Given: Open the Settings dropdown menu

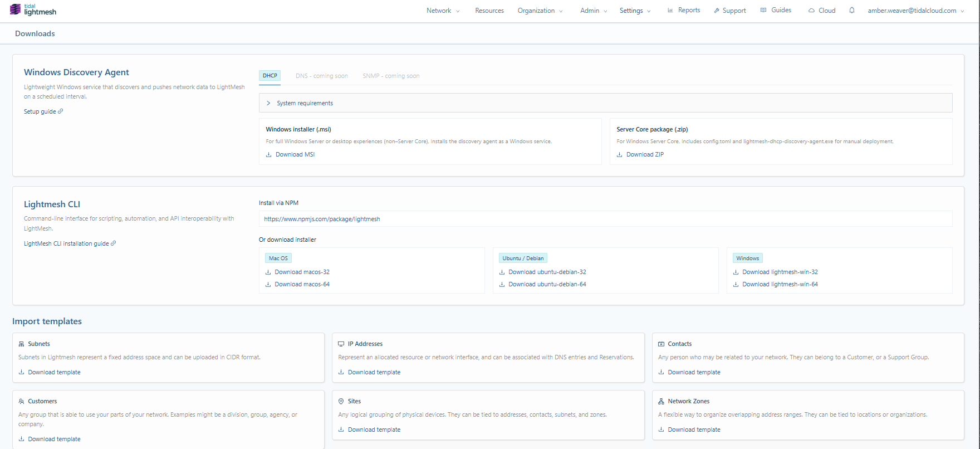Looking at the screenshot, I should click(x=635, y=11).
